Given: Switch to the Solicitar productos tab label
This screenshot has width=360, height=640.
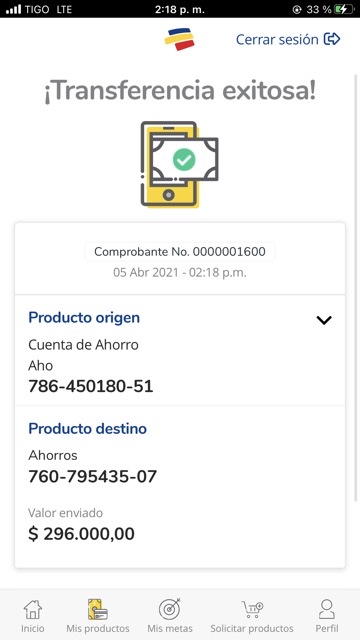Looking at the screenshot, I should pos(252,629).
